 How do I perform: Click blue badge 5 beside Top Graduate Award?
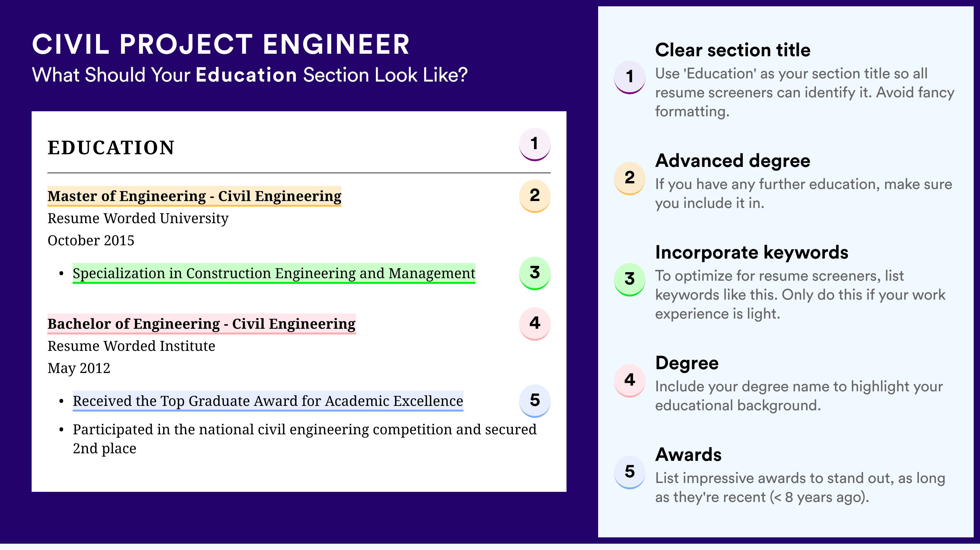535,401
